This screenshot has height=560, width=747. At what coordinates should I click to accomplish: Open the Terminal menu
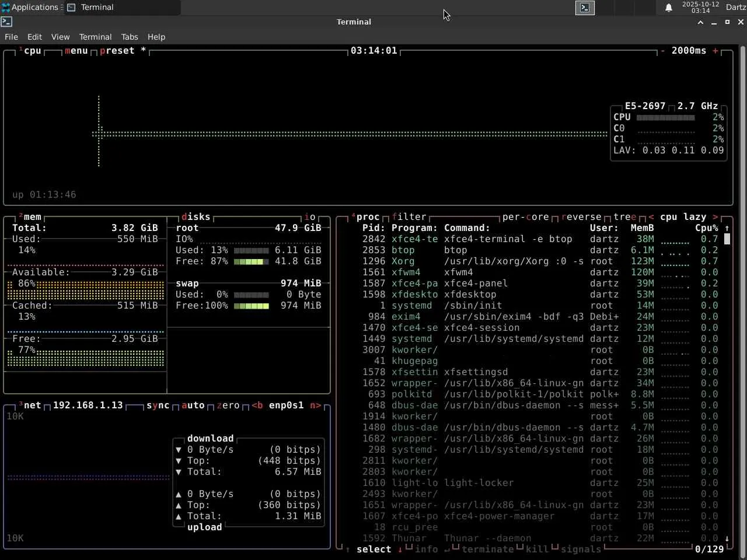point(95,37)
